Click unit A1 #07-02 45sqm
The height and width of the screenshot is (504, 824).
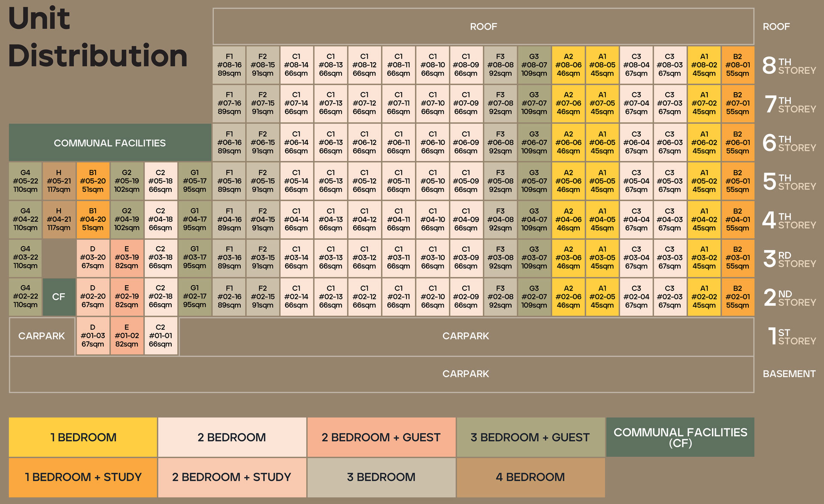point(704,103)
